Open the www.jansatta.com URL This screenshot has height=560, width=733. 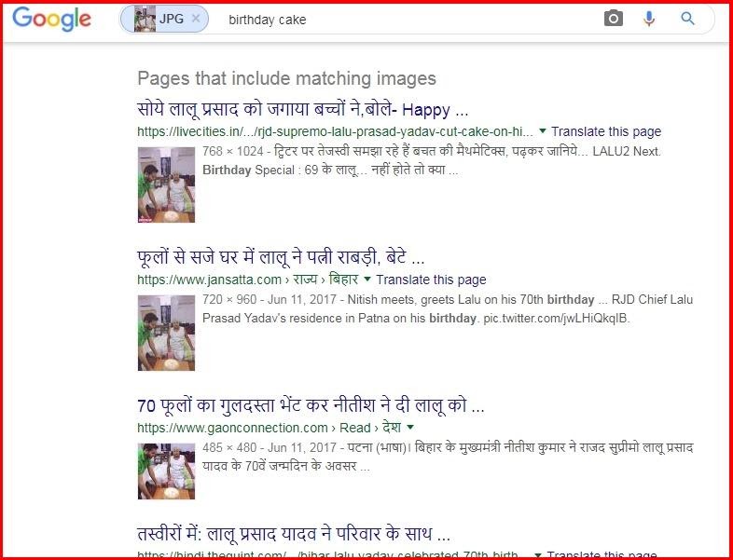pyautogui.click(x=209, y=280)
